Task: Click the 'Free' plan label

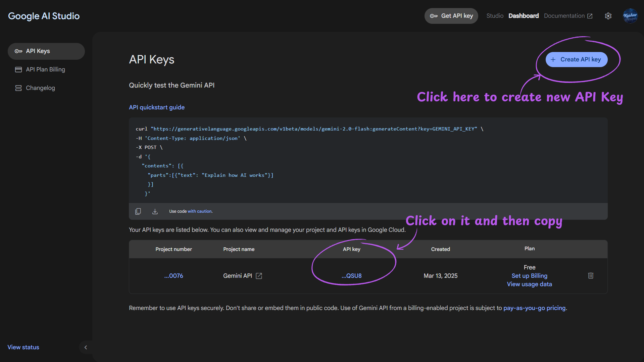Action: coord(529,267)
